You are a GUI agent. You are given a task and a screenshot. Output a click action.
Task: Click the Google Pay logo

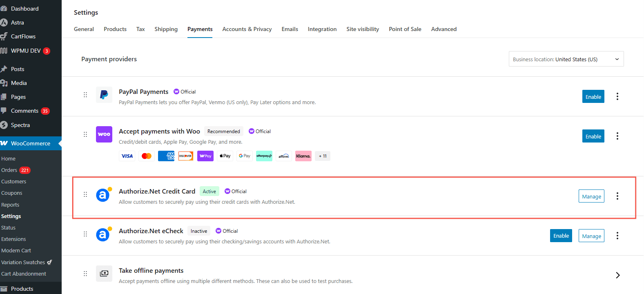[x=245, y=156]
